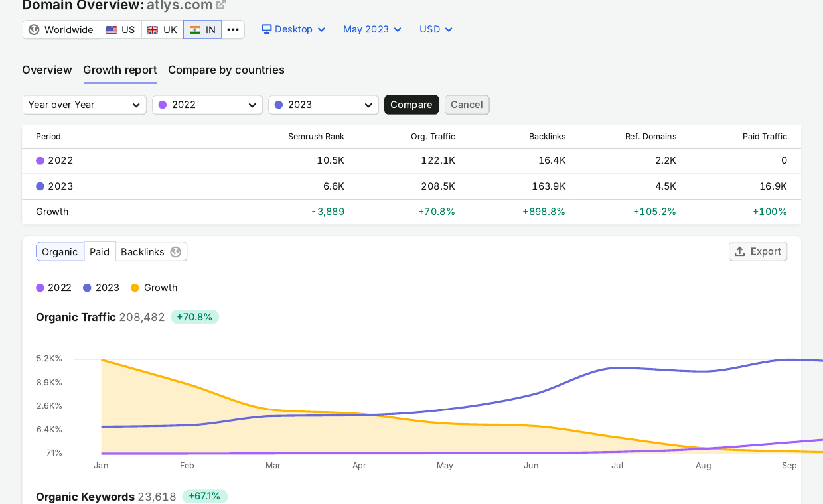
Task: Click the Export button label
Action: point(766,251)
